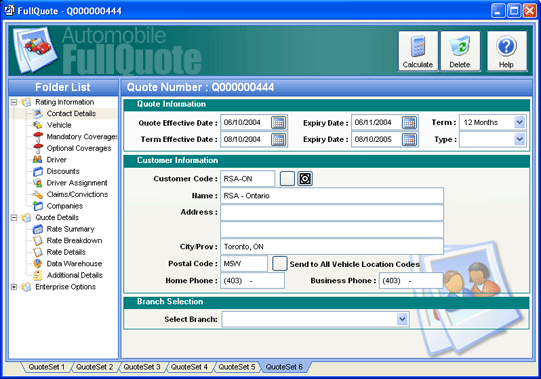Image resolution: width=541 pixels, height=379 pixels.
Task: Open Help with the question mark icon
Action: coord(506,46)
